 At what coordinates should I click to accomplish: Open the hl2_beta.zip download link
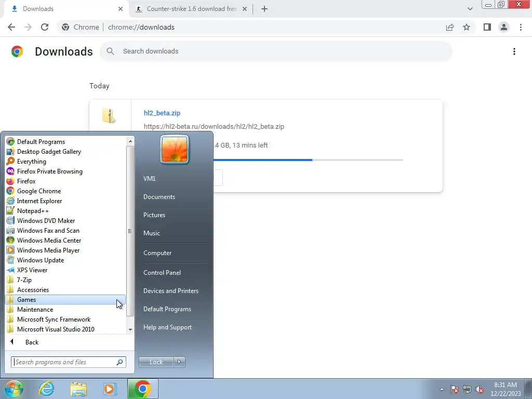click(162, 113)
